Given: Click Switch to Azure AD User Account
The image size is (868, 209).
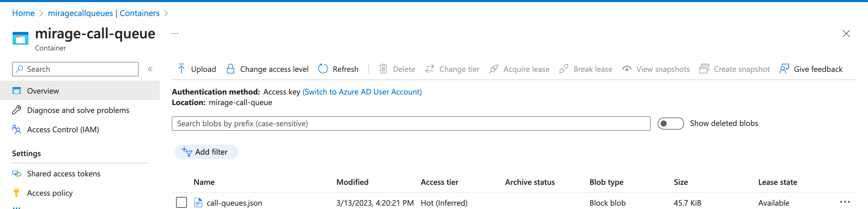Looking at the screenshot, I should click(x=362, y=92).
